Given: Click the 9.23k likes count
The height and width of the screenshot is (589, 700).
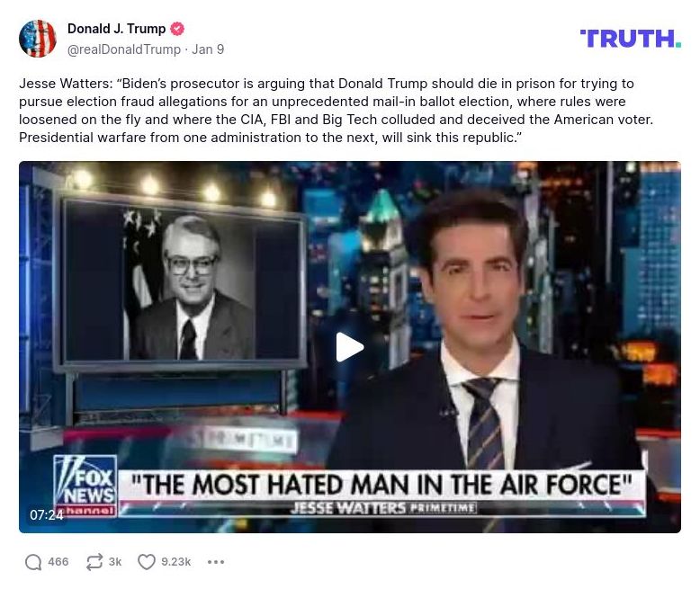Looking at the screenshot, I should [175, 561].
